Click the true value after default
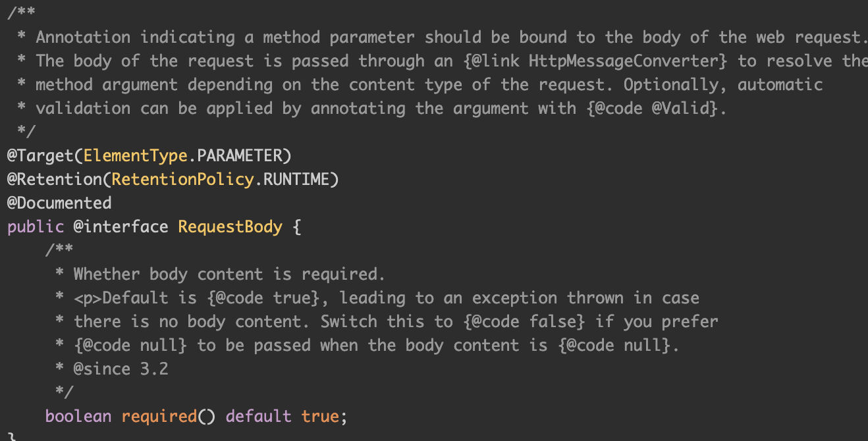 (320, 417)
